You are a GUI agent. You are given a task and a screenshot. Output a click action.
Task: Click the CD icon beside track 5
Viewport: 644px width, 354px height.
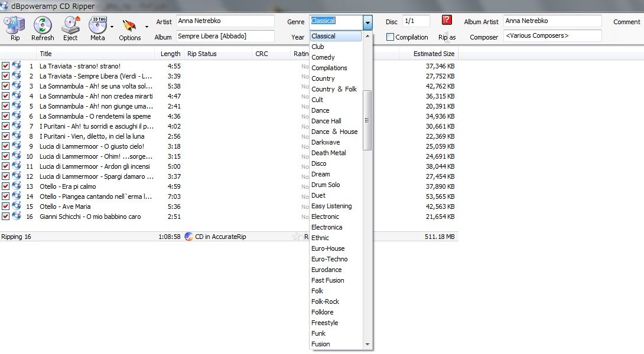pyautogui.click(x=17, y=106)
